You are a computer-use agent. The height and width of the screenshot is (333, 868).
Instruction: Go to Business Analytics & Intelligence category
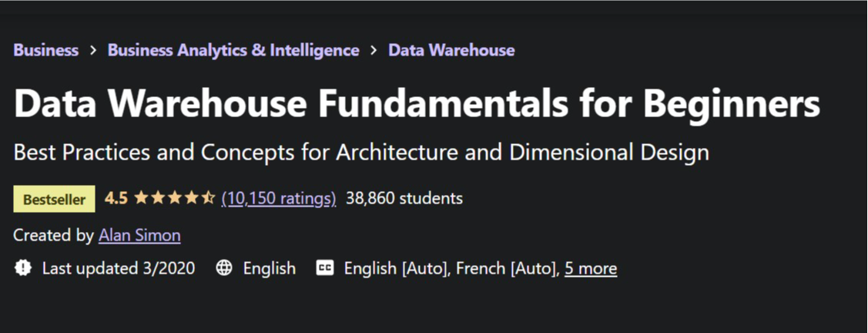click(x=233, y=50)
